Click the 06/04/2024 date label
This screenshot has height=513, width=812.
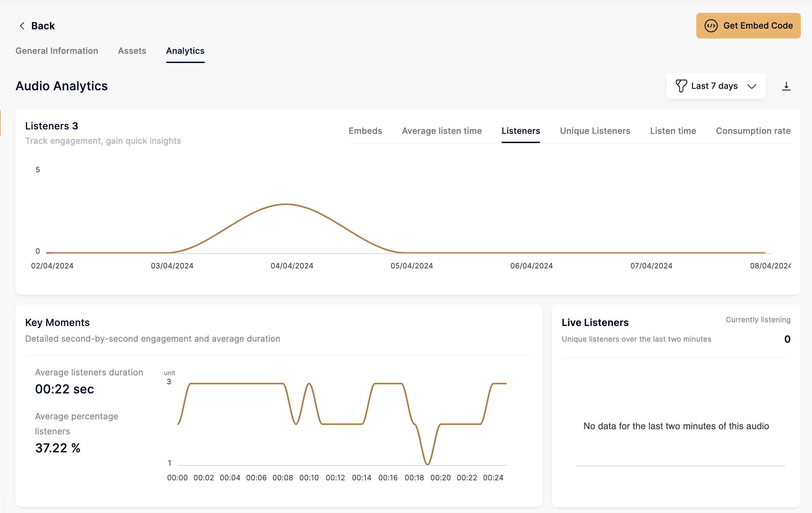(x=532, y=266)
